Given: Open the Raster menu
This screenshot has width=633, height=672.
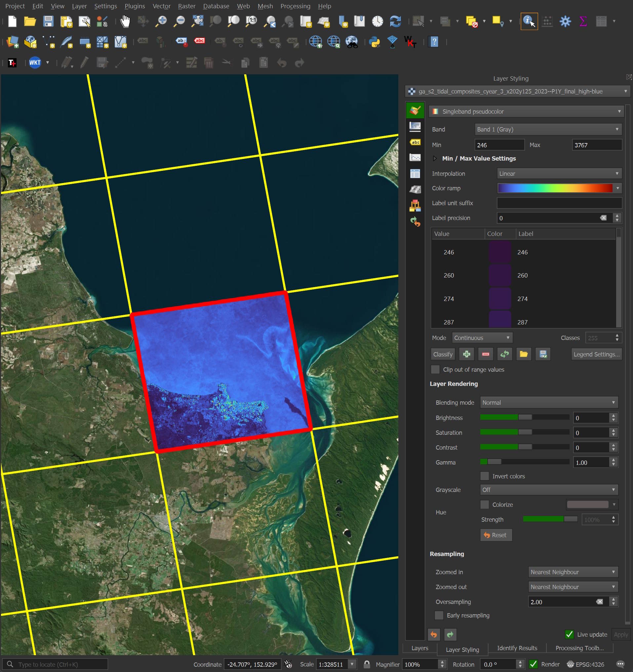Looking at the screenshot, I should click(x=186, y=6).
